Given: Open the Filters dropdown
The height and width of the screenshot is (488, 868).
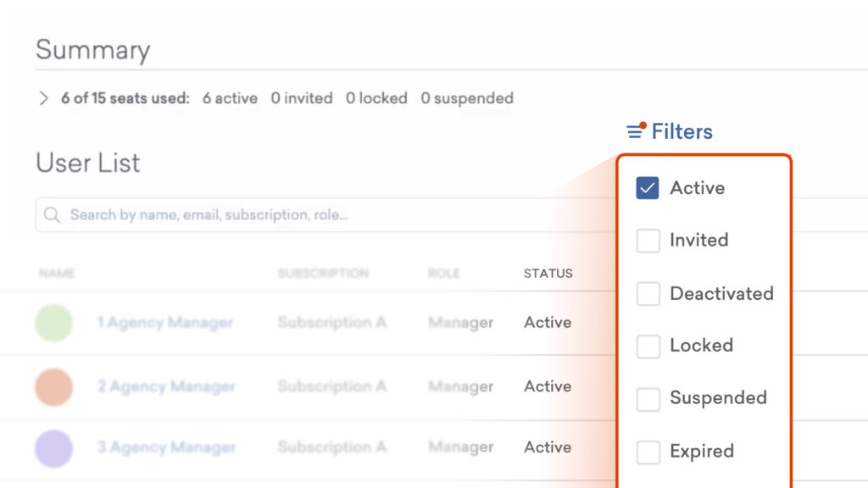Looking at the screenshot, I should (681, 131).
